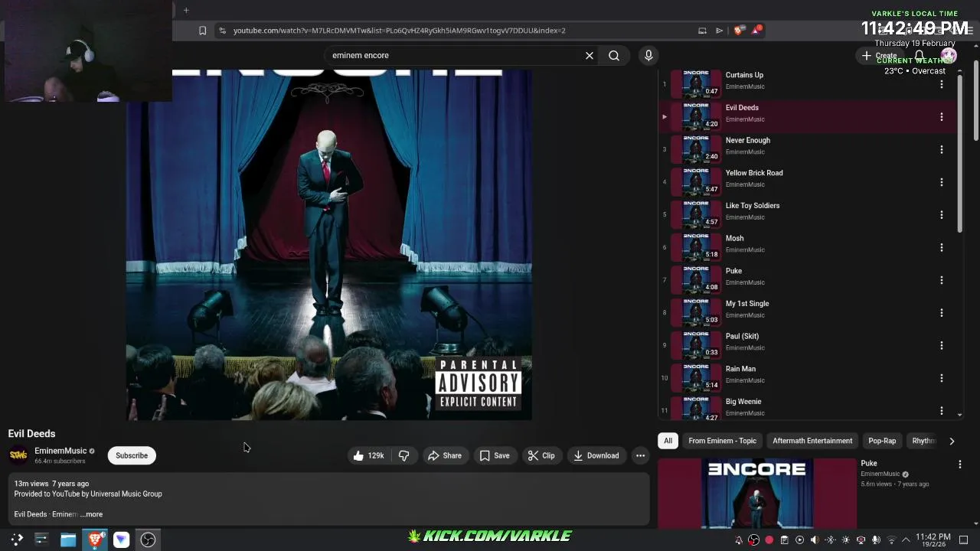Open more actions ellipsis below video
The image size is (980, 551).
pyautogui.click(x=640, y=455)
